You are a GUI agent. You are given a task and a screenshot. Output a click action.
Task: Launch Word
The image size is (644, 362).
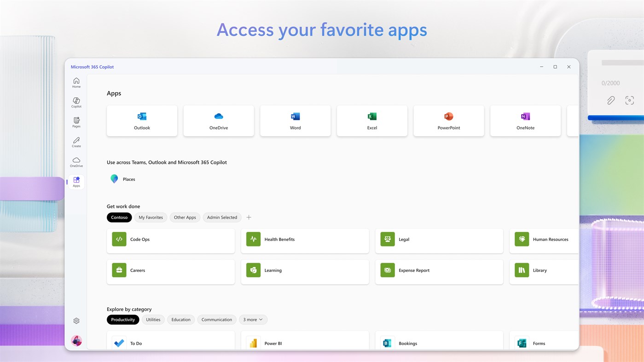[295, 121]
